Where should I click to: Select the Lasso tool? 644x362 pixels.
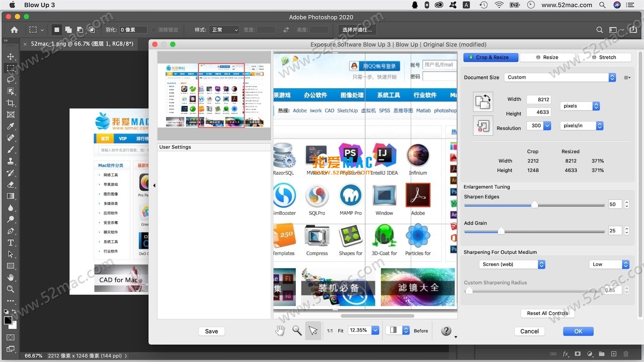click(x=10, y=80)
